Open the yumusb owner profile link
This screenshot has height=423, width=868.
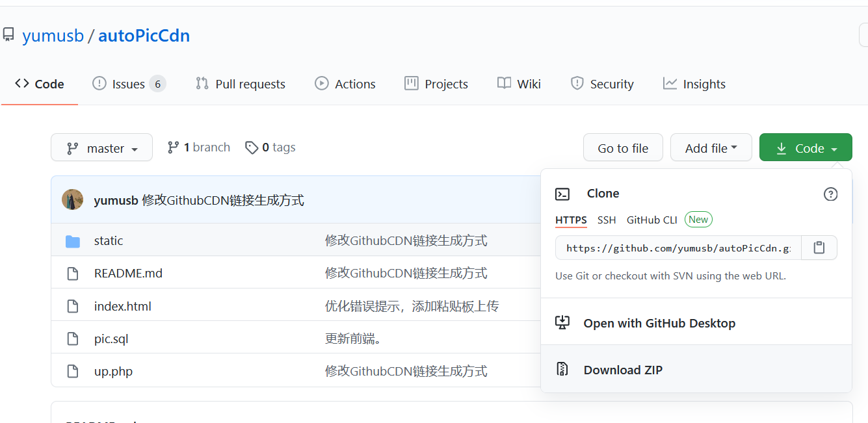point(53,36)
